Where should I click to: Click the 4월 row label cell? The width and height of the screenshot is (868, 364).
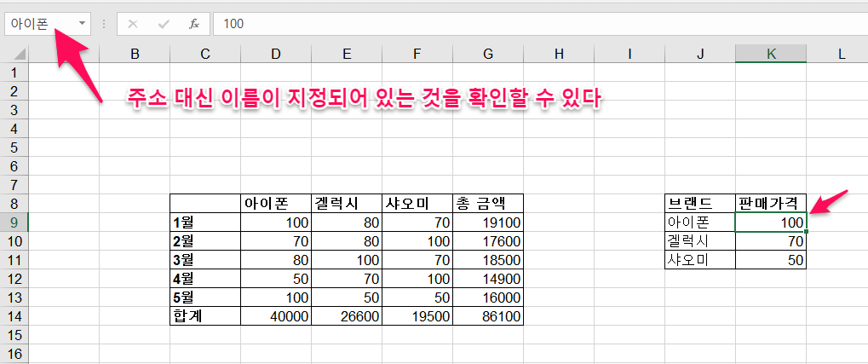pos(205,279)
